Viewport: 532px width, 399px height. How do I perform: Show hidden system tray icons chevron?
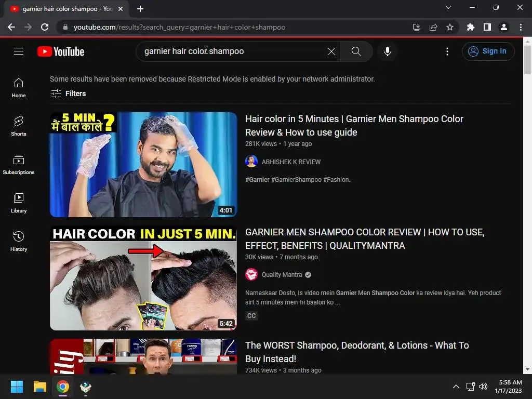coord(456,387)
